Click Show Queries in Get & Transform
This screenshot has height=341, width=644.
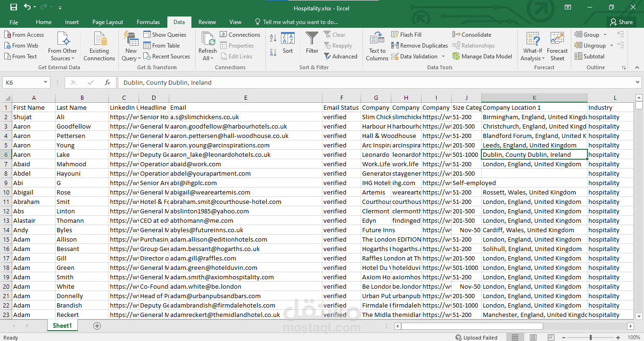point(165,35)
